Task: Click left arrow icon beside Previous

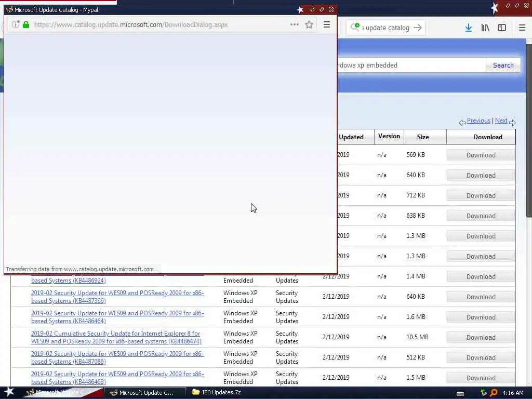Action: click(462, 123)
